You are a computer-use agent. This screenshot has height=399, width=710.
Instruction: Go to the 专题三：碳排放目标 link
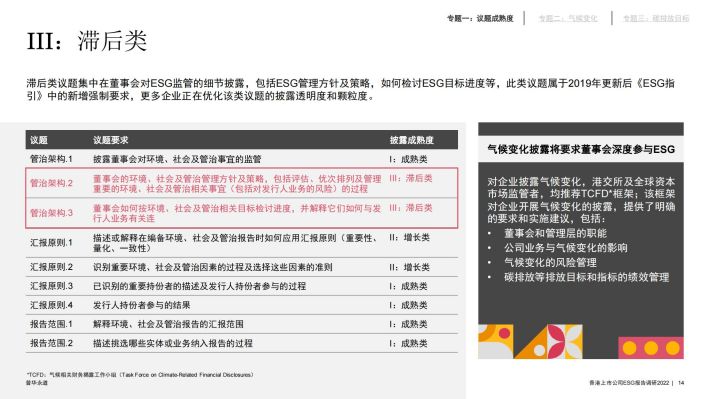[656, 18]
